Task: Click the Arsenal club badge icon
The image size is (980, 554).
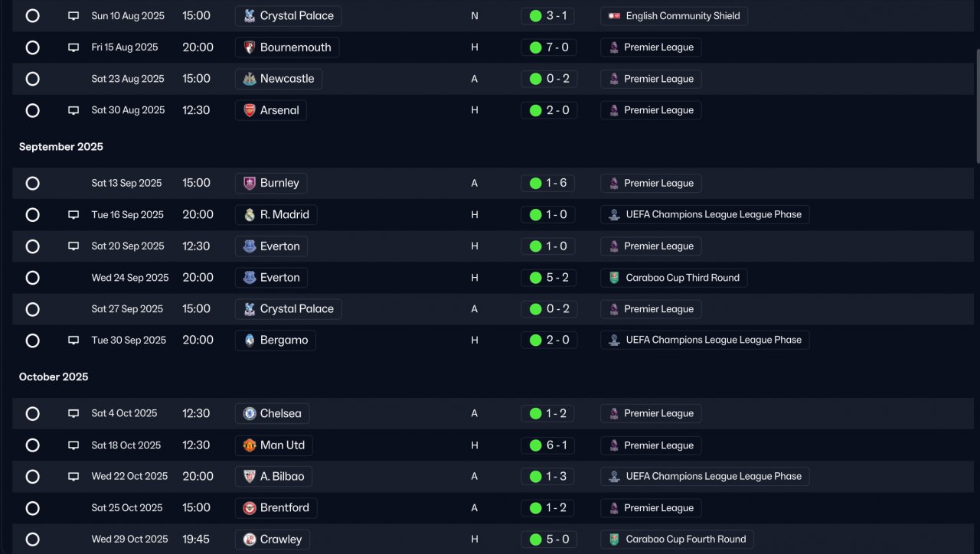Action: [250, 110]
